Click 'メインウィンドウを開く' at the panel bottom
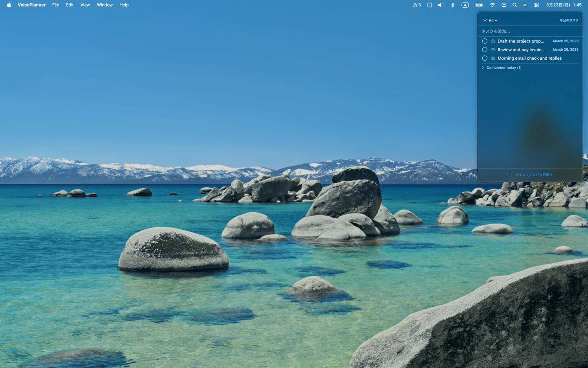588x368 pixels. click(x=530, y=175)
